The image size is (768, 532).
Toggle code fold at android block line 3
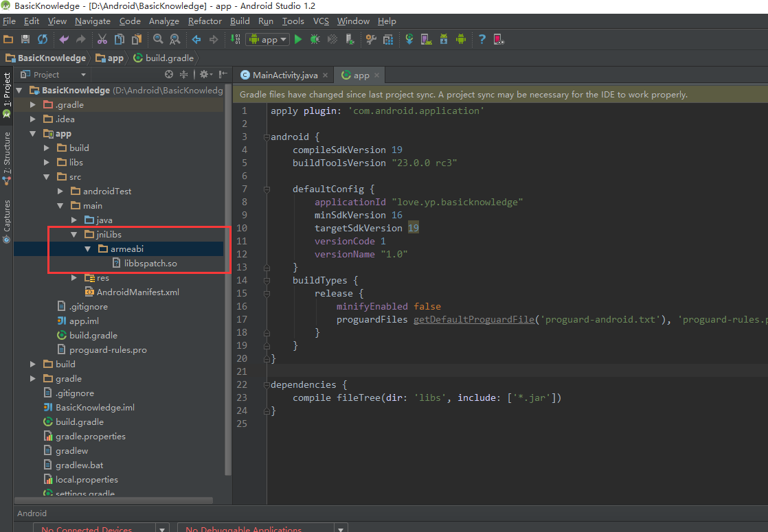coord(267,137)
